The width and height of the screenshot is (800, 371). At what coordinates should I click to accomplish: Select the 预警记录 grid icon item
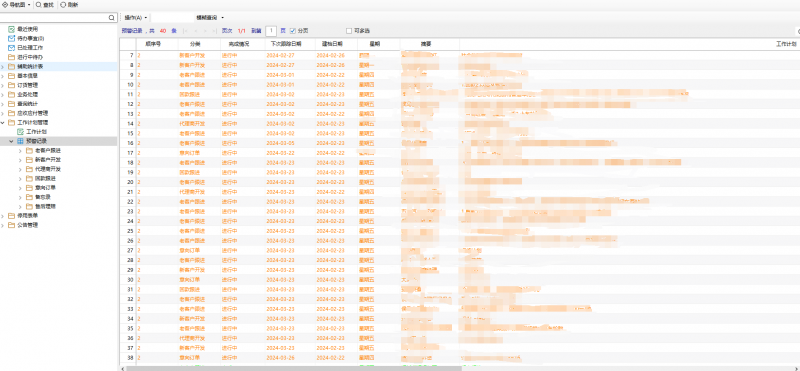(x=20, y=141)
